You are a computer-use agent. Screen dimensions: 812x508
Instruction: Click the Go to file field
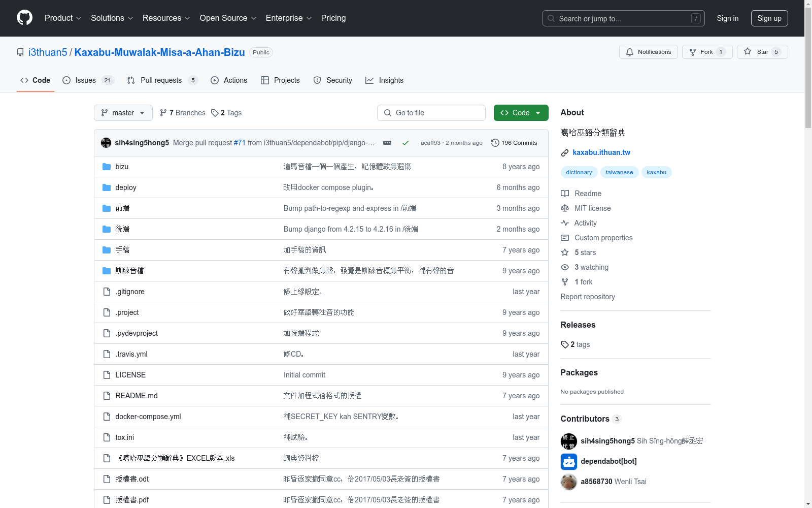tap(431, 113)
